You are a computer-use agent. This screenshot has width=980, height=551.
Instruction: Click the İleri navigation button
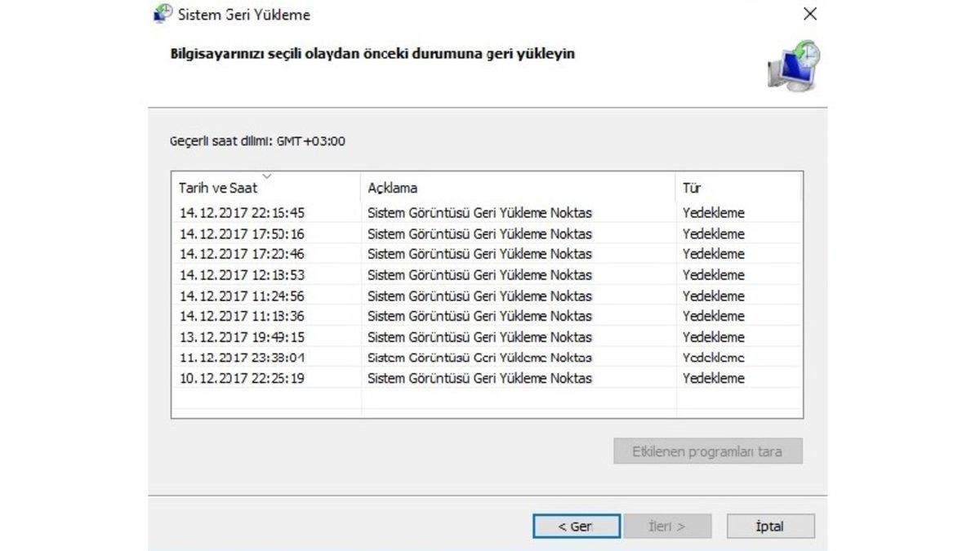point(668,526)
